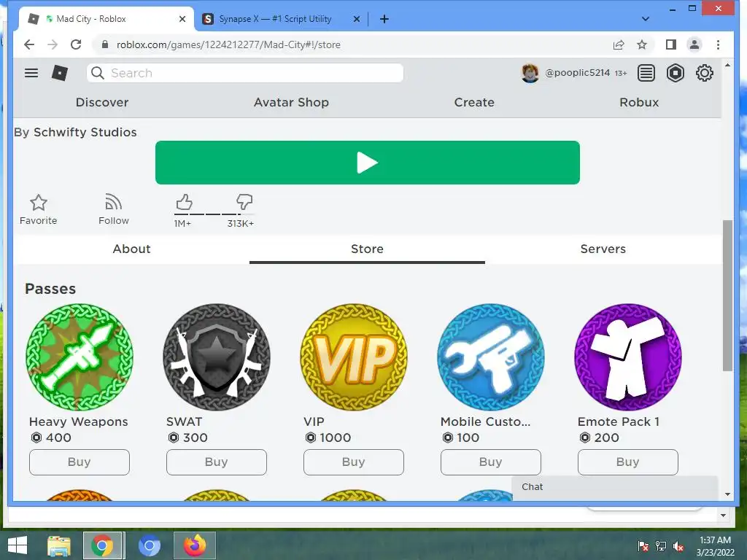The image size is (747, 560).
Task: Buy the Heavy Weapons pass
Action: click(x=79, y=462)
